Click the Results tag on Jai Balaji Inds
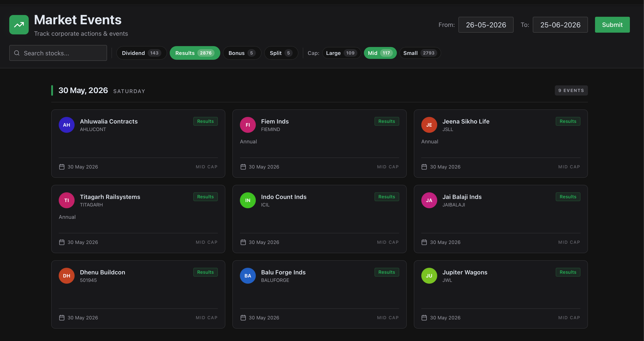 click(x=568, y=197)
